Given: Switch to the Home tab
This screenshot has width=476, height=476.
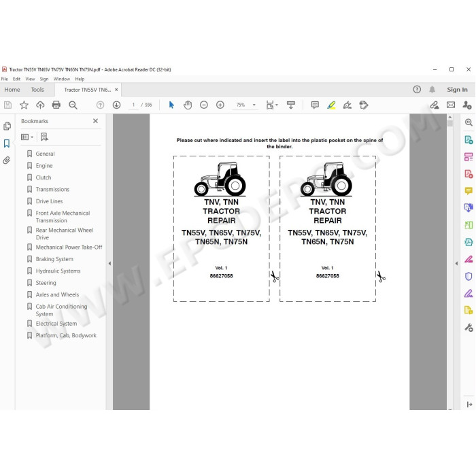Looking at the screenshot, I should click(12, 90).
